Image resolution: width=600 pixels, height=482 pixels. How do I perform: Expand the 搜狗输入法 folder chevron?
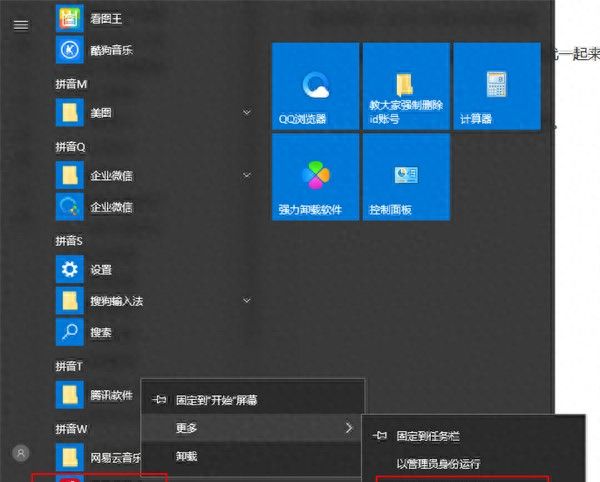[247, 301]
